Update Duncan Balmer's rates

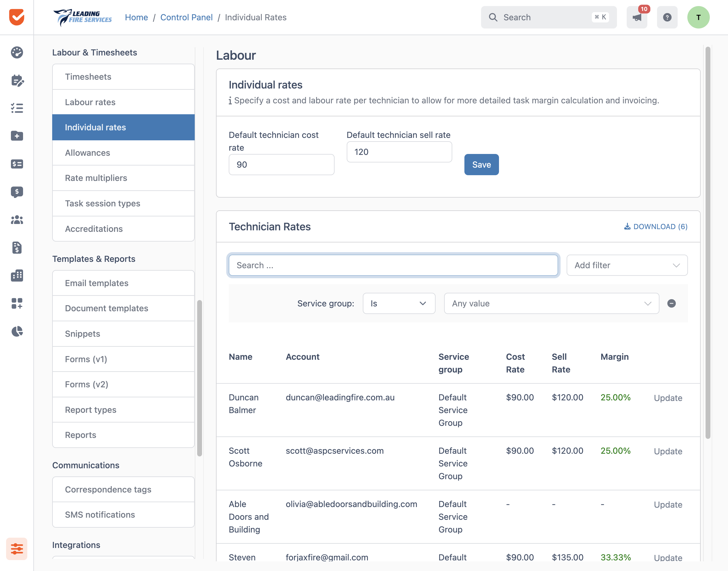pyautogui.click(x=668, y=398)
